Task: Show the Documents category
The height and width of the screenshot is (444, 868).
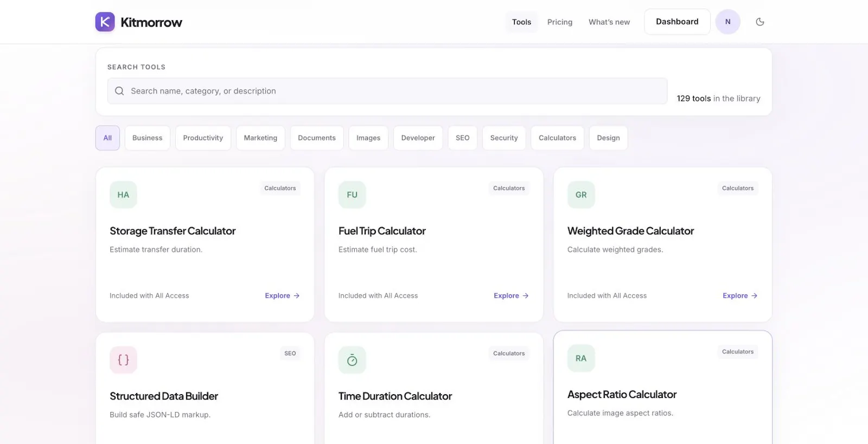Action: 317,138
